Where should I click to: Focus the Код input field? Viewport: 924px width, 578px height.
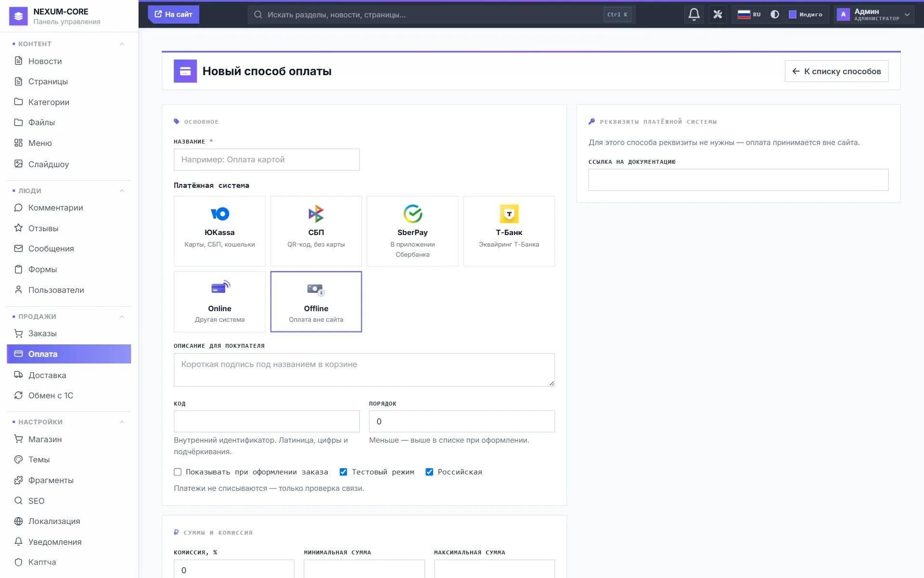[x=267, y=421]
